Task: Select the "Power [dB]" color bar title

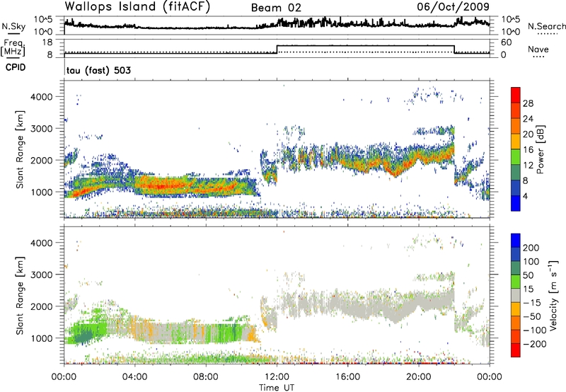Action: [x=541, y=149]
